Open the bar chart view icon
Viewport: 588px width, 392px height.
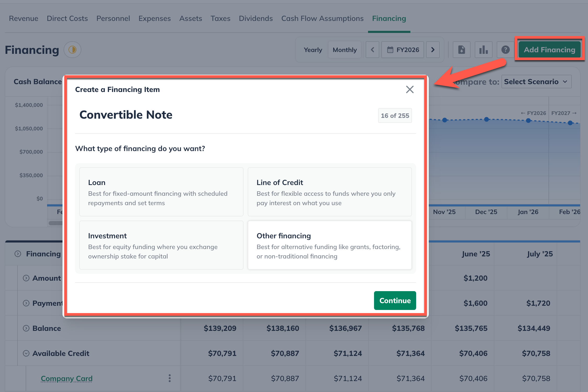[483, 50]
